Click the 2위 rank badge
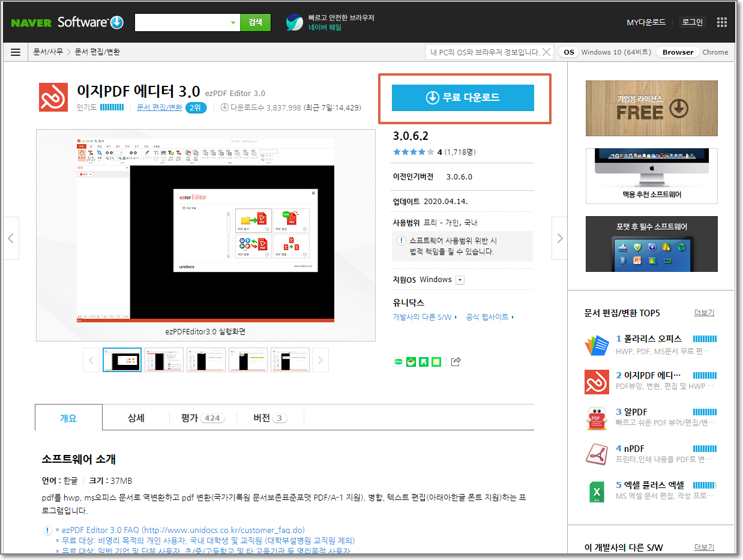This screenshot has height=560, width=743. point(196,107)
